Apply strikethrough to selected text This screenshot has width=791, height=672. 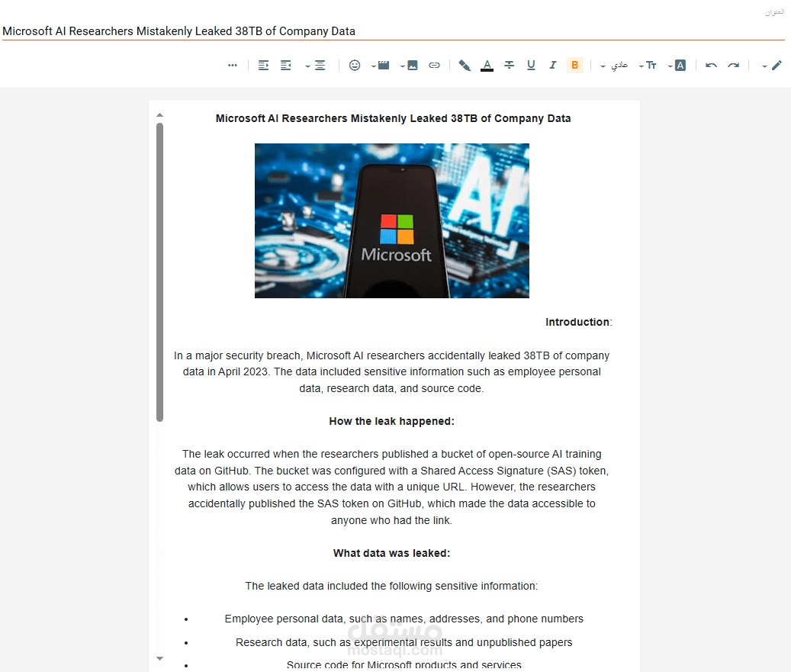tap(508, 65)
